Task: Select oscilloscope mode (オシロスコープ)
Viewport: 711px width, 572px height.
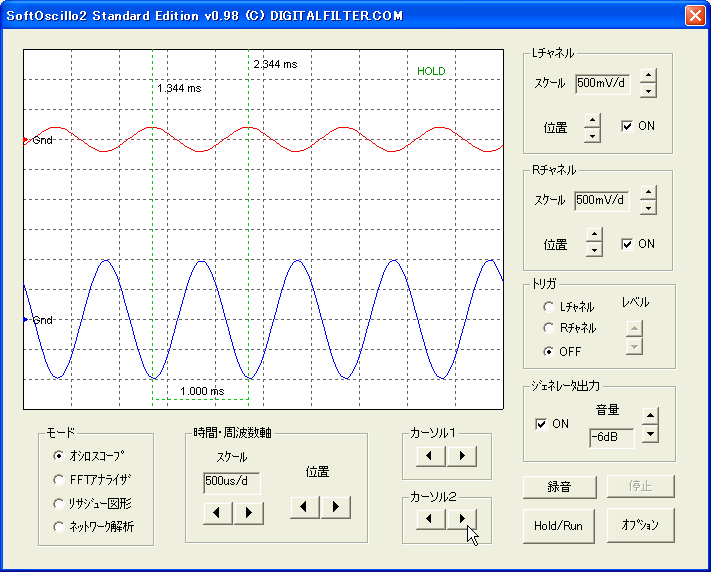Action: pyautogui.click(x=58, y=456)
